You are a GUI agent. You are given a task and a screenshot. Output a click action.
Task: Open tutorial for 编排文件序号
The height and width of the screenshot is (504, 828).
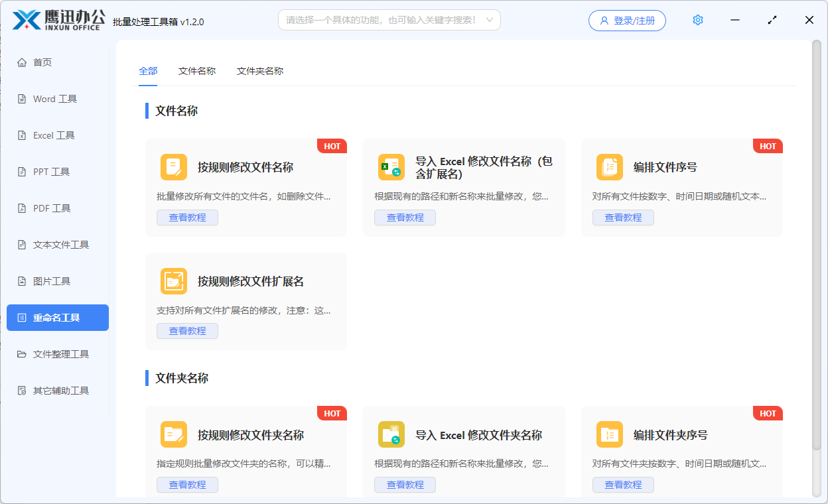click(623, 217)
